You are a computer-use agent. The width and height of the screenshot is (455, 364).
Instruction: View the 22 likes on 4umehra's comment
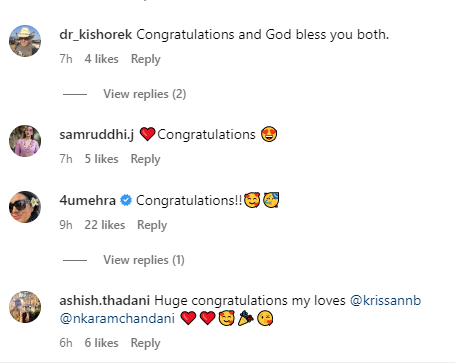click(105, 225)
